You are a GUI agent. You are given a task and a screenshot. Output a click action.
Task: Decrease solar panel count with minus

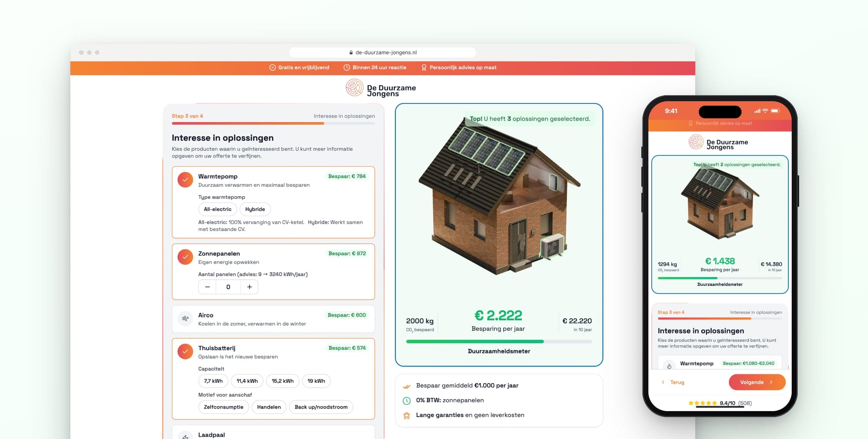pos(207,287)
